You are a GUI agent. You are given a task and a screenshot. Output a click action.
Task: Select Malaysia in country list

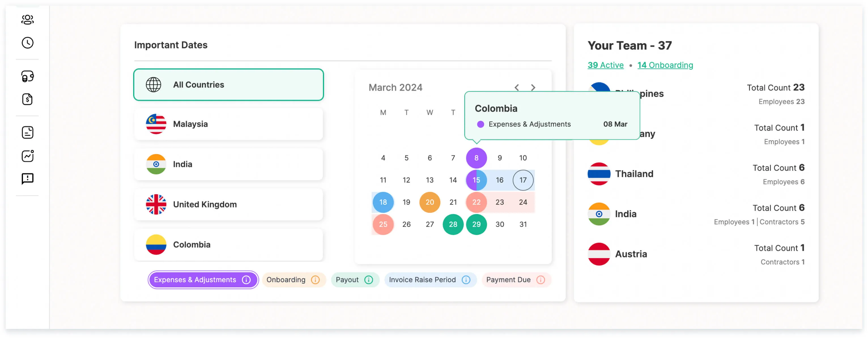tap(228, 124)
